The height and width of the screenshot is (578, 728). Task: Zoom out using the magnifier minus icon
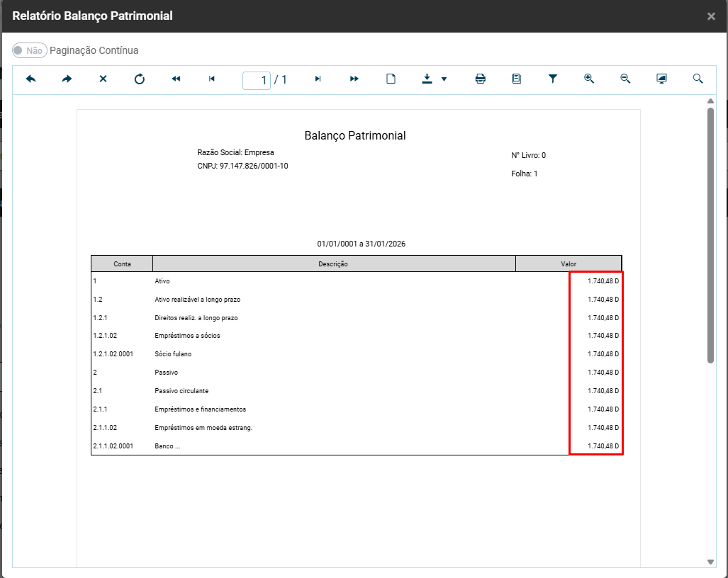click(625, 79)
